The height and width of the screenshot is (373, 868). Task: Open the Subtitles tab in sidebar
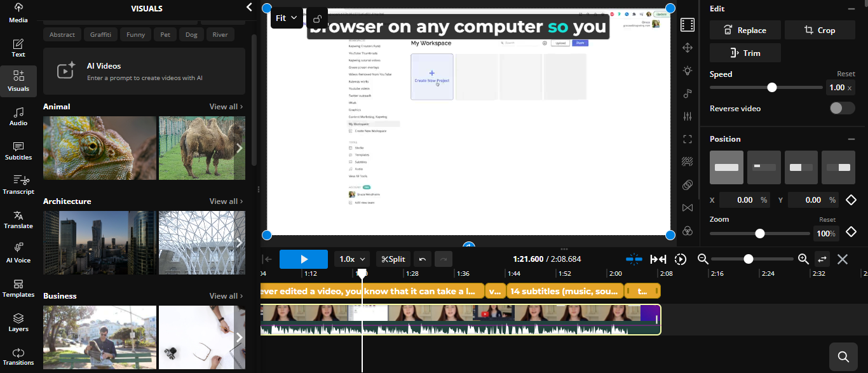click(x=18, y=151)
